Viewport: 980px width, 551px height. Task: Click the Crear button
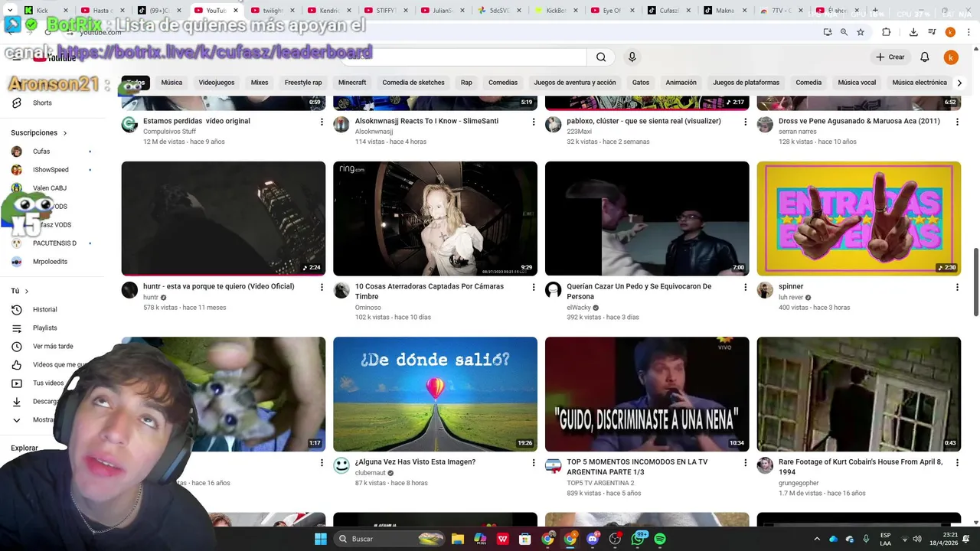[x=890, y=57]
